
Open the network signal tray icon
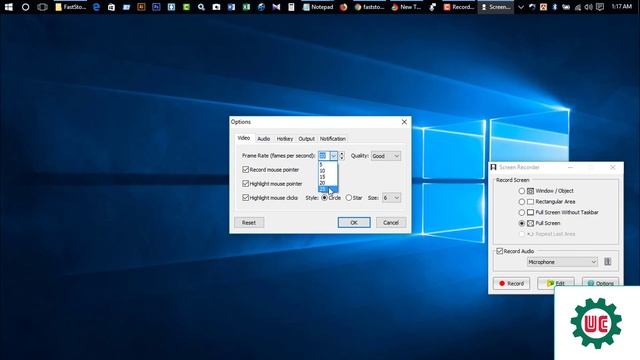(x=577, y=7)
